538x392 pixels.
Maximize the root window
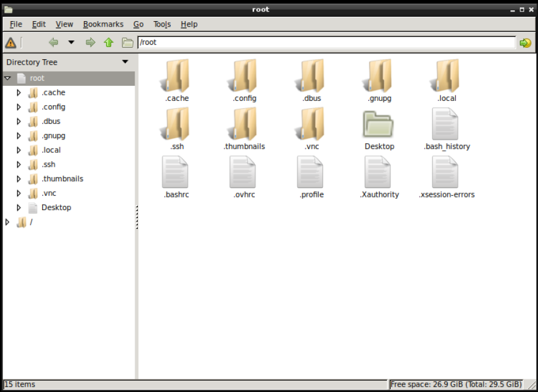[522, 10]
